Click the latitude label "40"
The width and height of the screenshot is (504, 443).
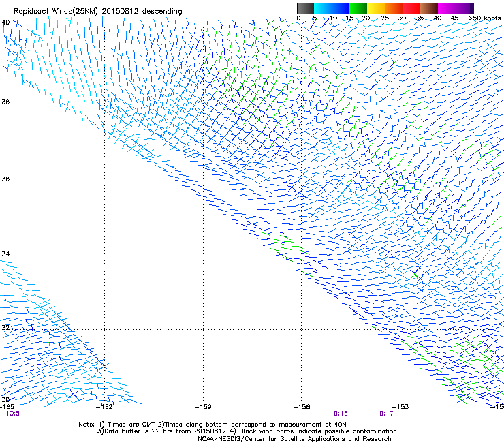pyautogui.click(x=5, y=22)
